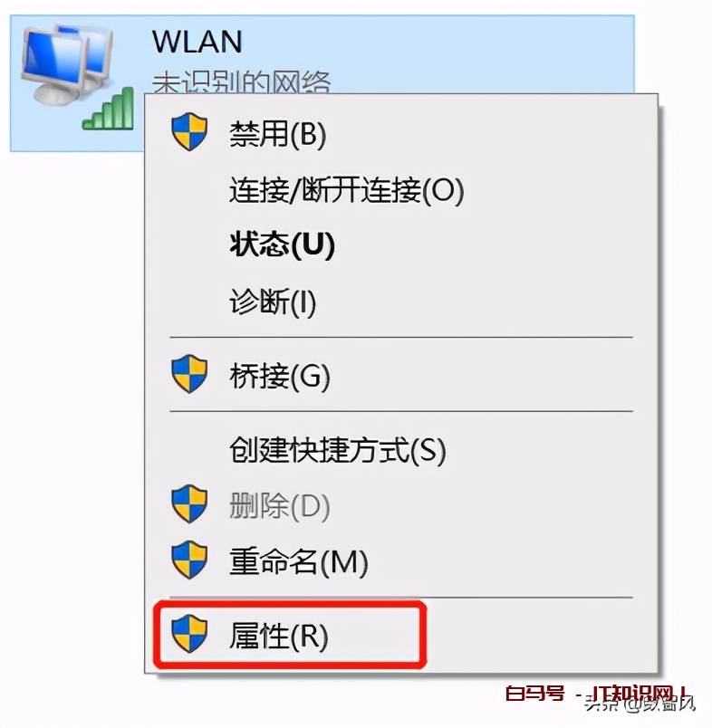Screen dimensions: 712x728
Task: Click the 头条 @ watermark text
Action: point(640,704)
